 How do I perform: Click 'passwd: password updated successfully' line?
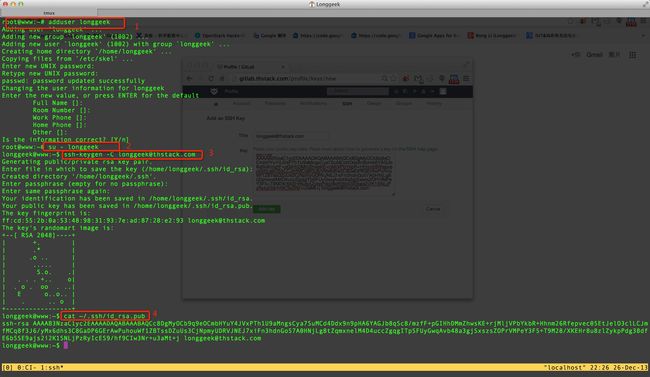[73, 81]
